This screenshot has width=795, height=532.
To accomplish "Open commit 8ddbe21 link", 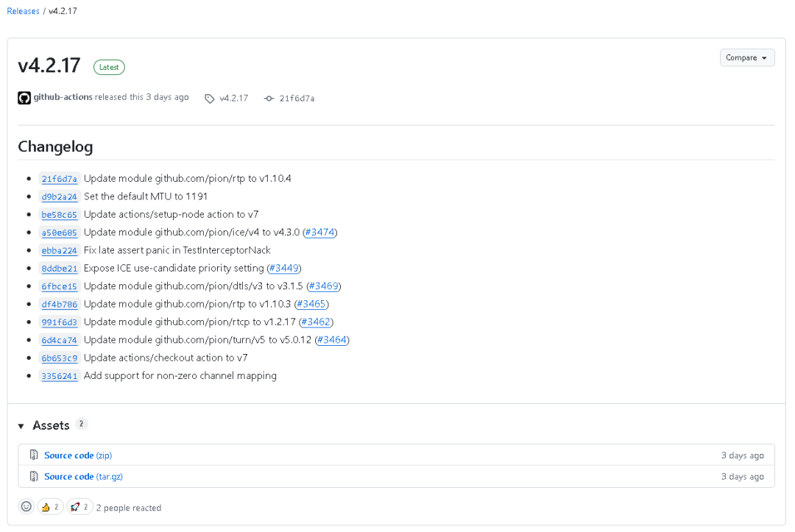I will pos(60,269).
